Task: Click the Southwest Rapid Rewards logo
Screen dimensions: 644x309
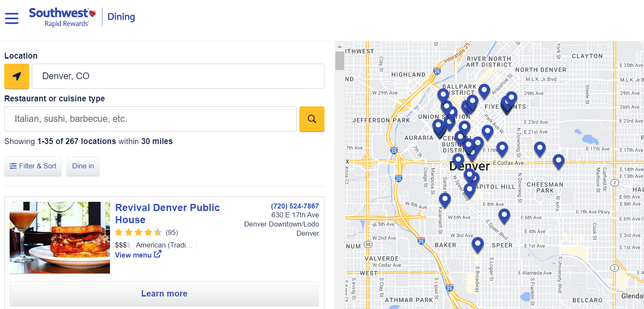Action: (x=61, y=17)
